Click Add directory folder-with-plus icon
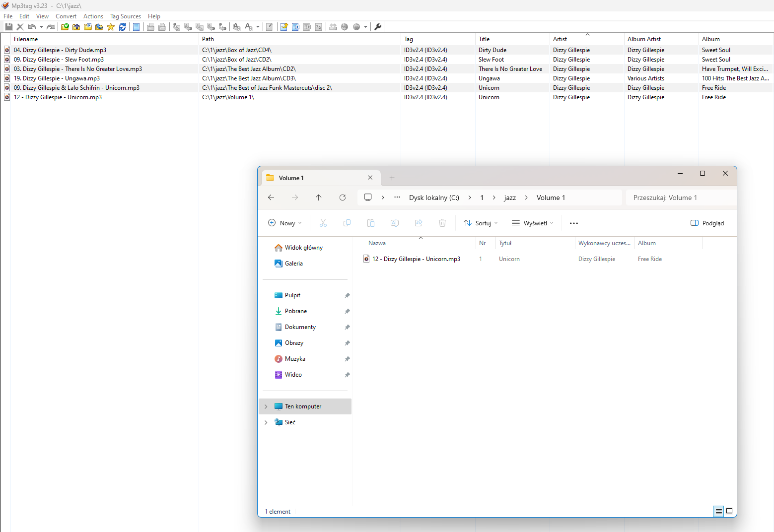The width and height of the screenshot is (774, 532). click(76, 27)
